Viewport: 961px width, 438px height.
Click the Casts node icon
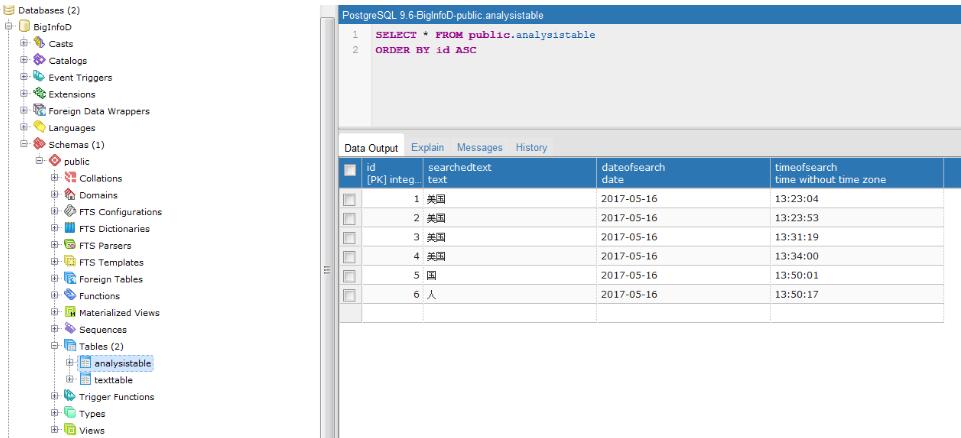coord(39,43)
